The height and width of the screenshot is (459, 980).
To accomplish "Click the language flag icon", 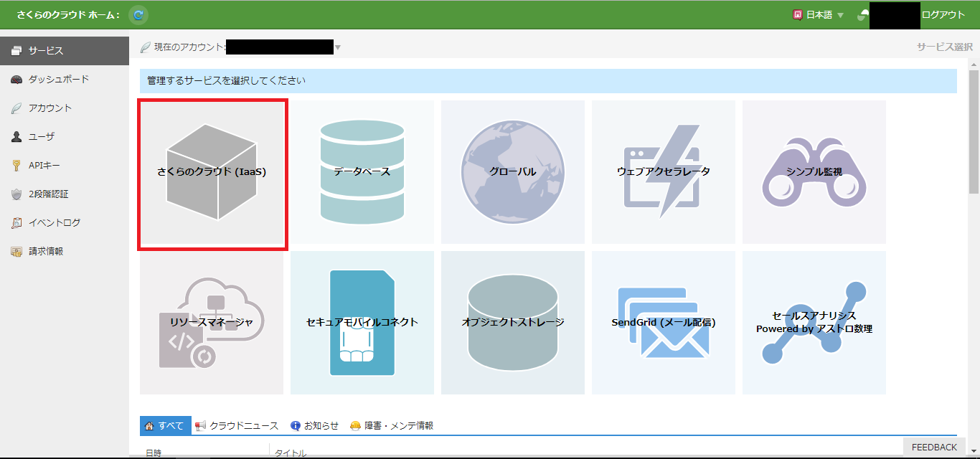I will (x=797, y=14).
